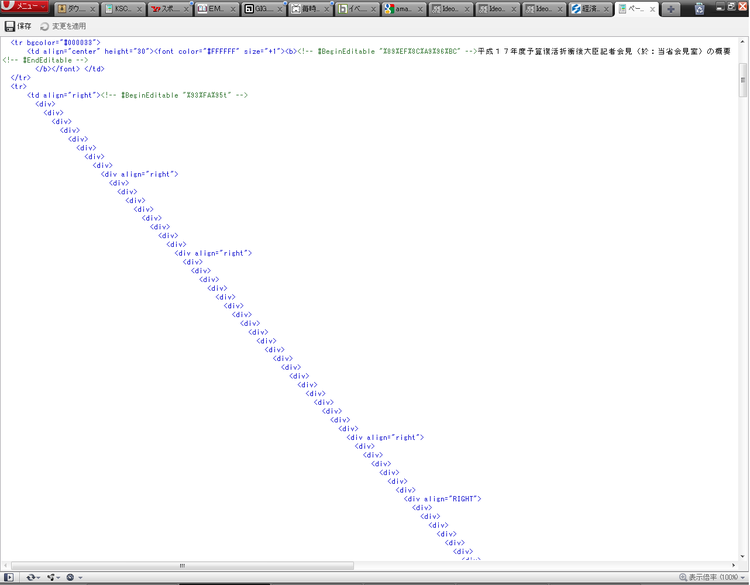Viewport: 750px width, 585px height.
Task: Switch to the 'KSC...' tab
Action: click(x=123, y=9)
